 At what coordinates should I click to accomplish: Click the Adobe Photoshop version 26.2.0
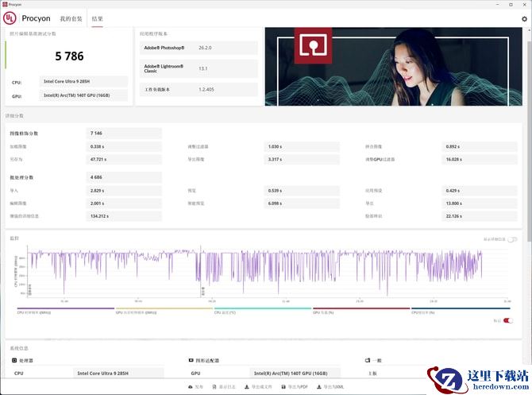tap(205, 48)
